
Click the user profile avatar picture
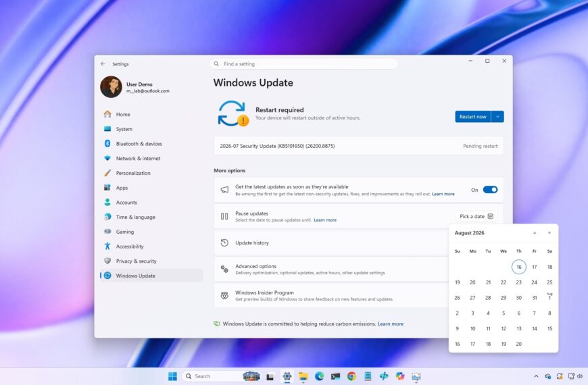tap(111, 87)
